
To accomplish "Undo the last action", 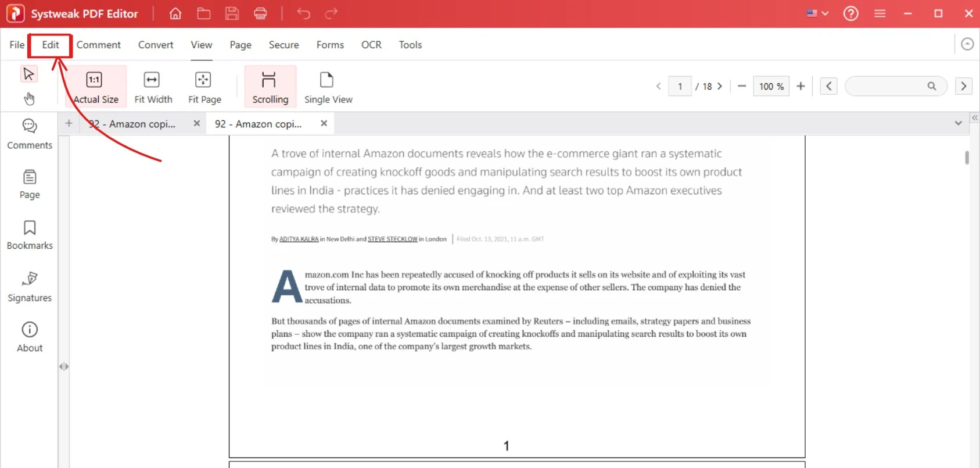I will 303,13.
